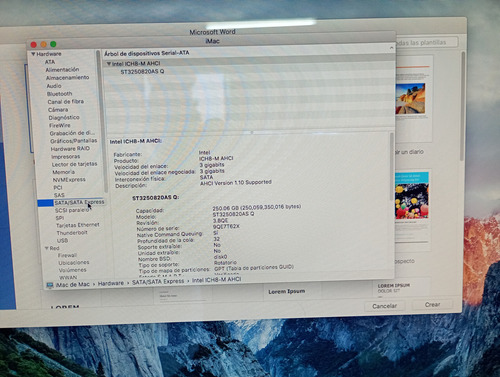Click the capacity value 250.06 GB

coord(257,207)
